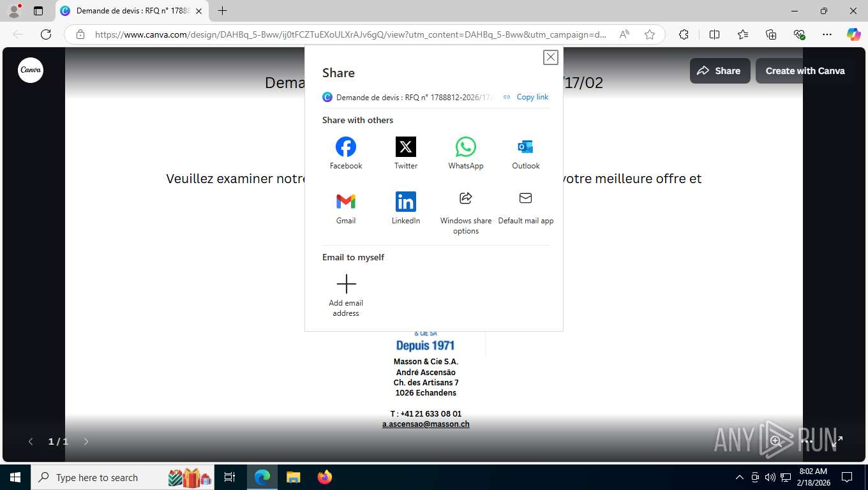Add this page to favorites
The height and width of the screenshot is (490, 868).
(650, 34)
